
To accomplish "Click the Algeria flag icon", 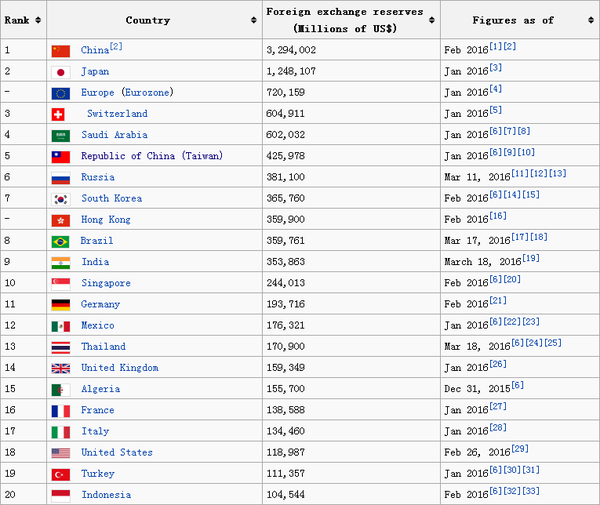I will click(61, 389).
